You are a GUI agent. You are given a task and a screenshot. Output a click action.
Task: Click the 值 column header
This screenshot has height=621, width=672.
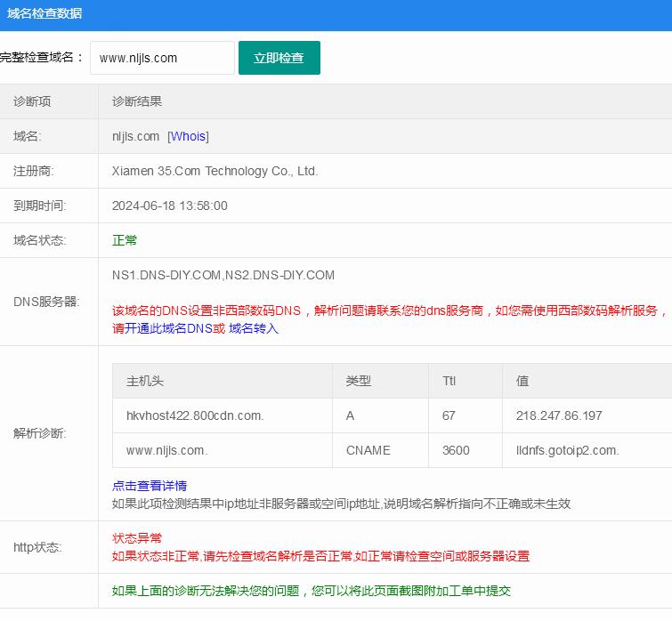(522, 381)
